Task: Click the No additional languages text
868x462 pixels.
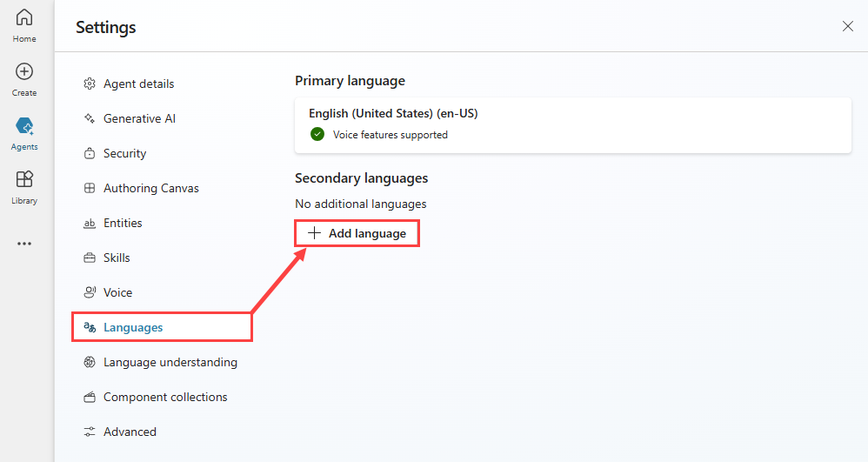Action: [x=360, y=204]
